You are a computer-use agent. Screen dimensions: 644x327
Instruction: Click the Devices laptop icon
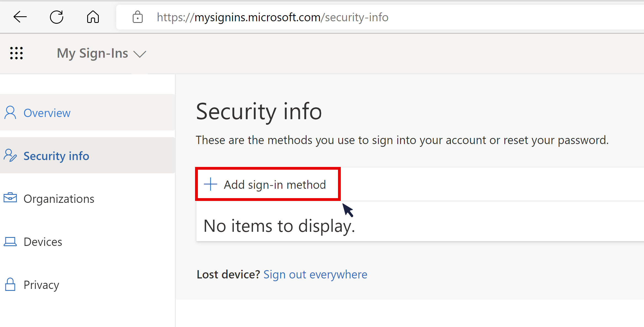point(10,242)
